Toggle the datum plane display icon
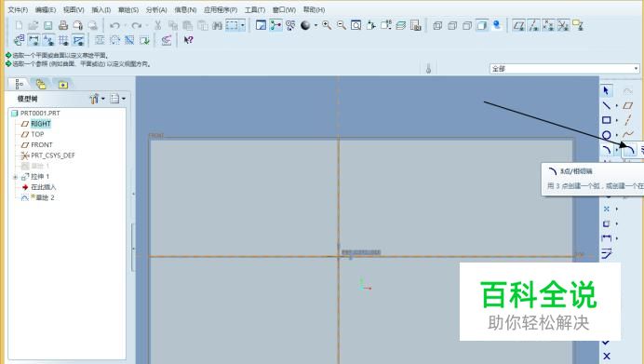 point(518,25)
